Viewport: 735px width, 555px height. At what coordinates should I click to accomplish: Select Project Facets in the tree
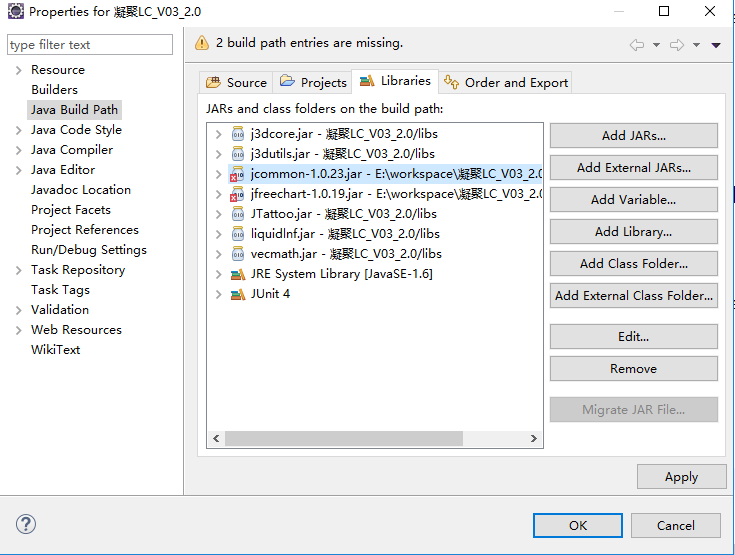[71, 210]
